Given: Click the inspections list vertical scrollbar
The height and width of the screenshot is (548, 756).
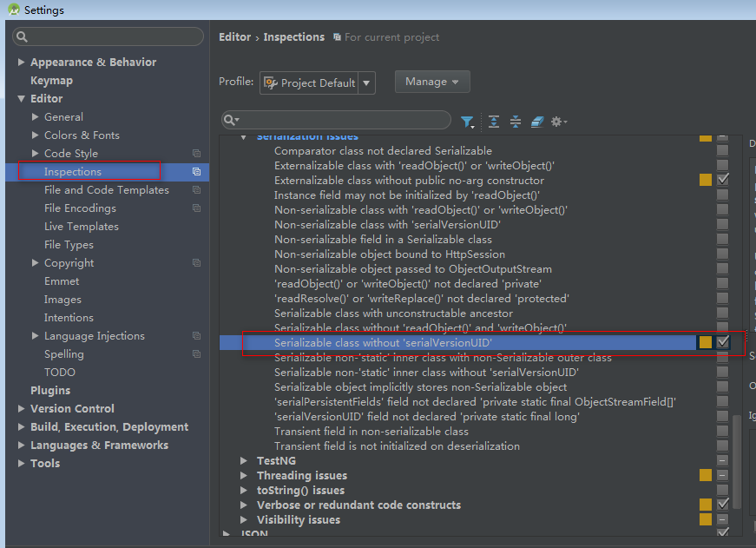Looking at the screenshot, I should point(736,461).
